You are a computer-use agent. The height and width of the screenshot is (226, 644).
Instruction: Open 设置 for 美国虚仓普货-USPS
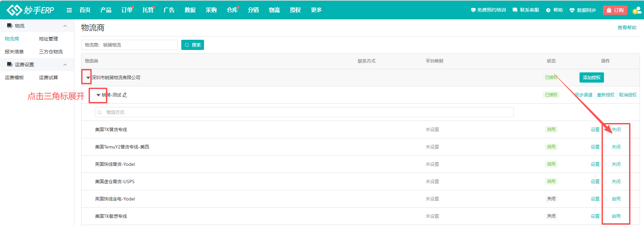point(595,181)
